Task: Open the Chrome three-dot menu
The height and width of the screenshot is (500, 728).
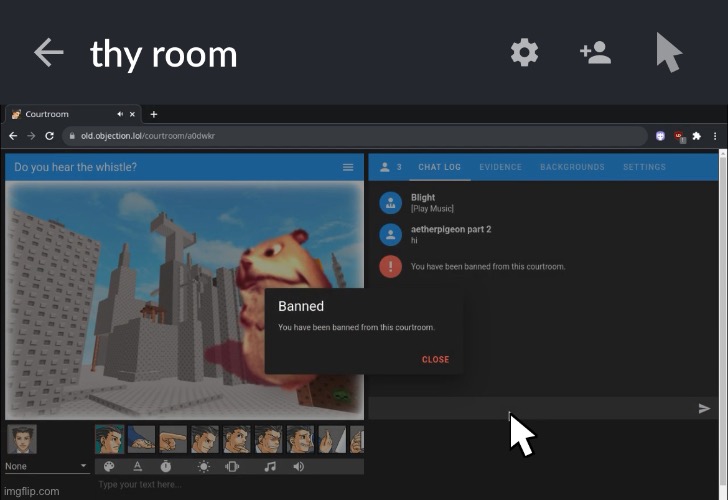Action: pos(715,136)
